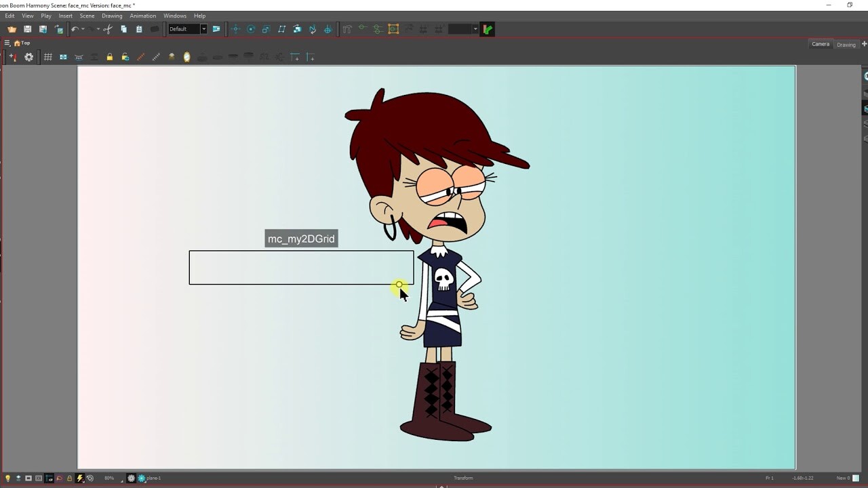This screenshot has width=868, height=488.
Task: Select the Scale tool icon
Action: [x=266, y=29]
